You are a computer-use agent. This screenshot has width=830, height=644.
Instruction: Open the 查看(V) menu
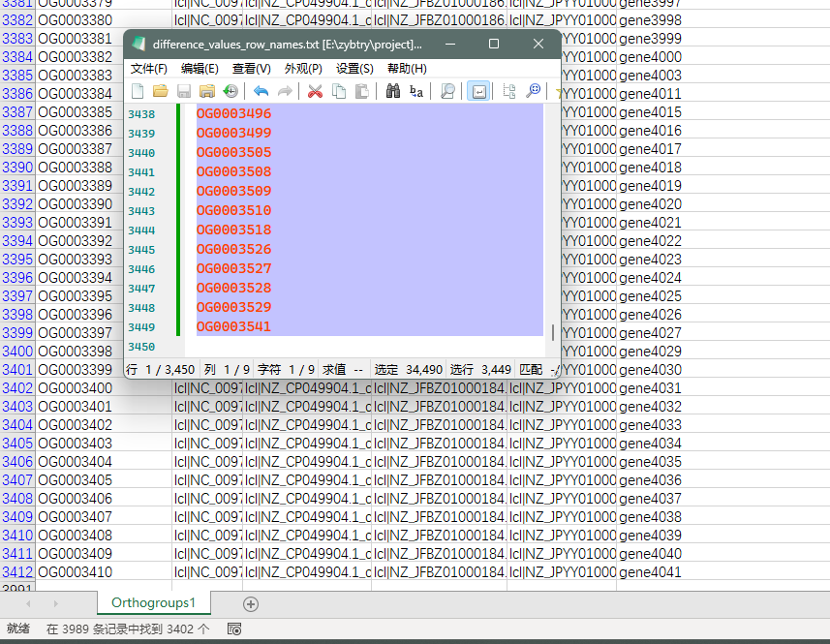[x=252, y=69]
